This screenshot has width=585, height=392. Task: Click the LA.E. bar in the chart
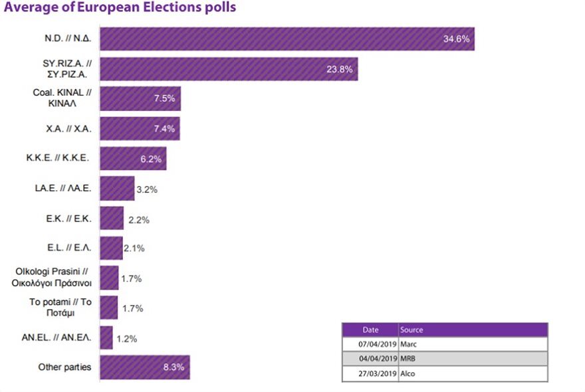tap(117, 189)
